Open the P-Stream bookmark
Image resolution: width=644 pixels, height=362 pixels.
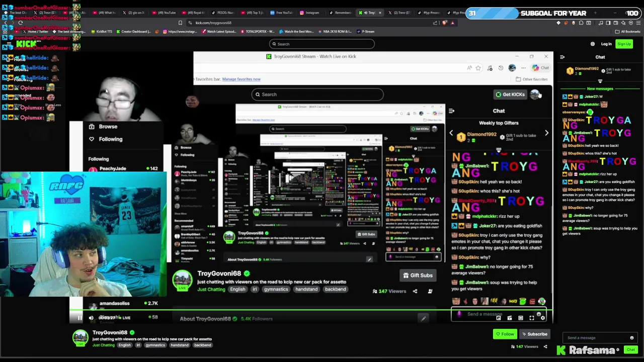pos(365,32)
